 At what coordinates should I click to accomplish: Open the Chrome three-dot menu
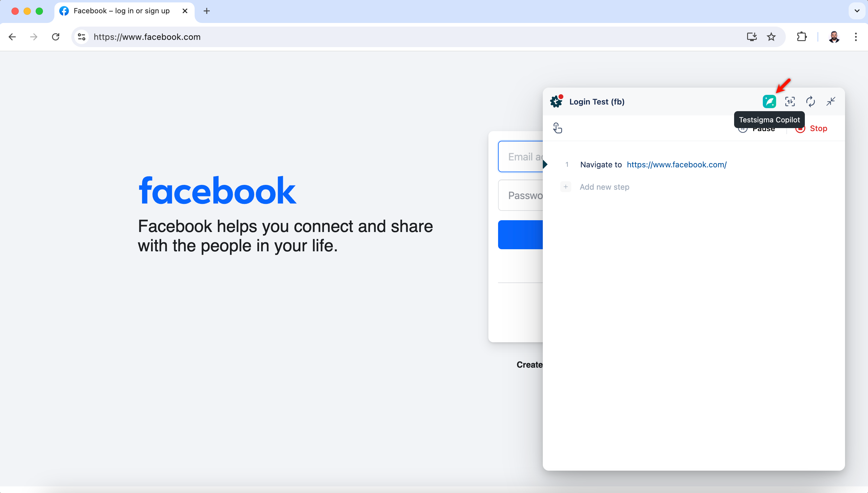click(856, 37)
